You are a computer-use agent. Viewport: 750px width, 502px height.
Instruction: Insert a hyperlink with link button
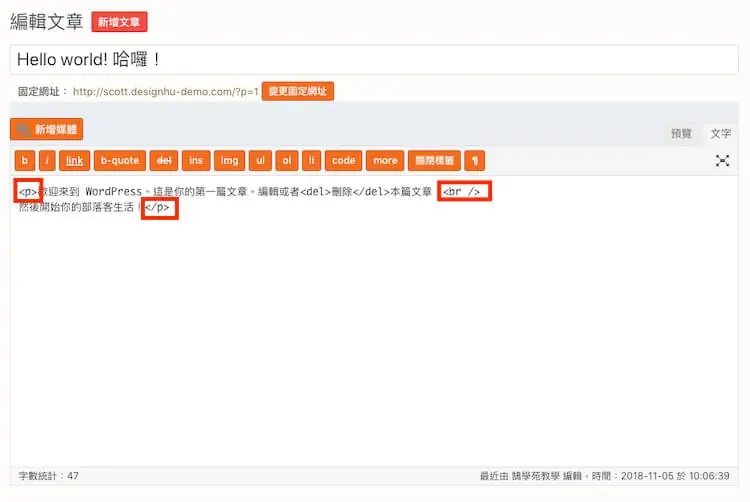coord(74,161)
